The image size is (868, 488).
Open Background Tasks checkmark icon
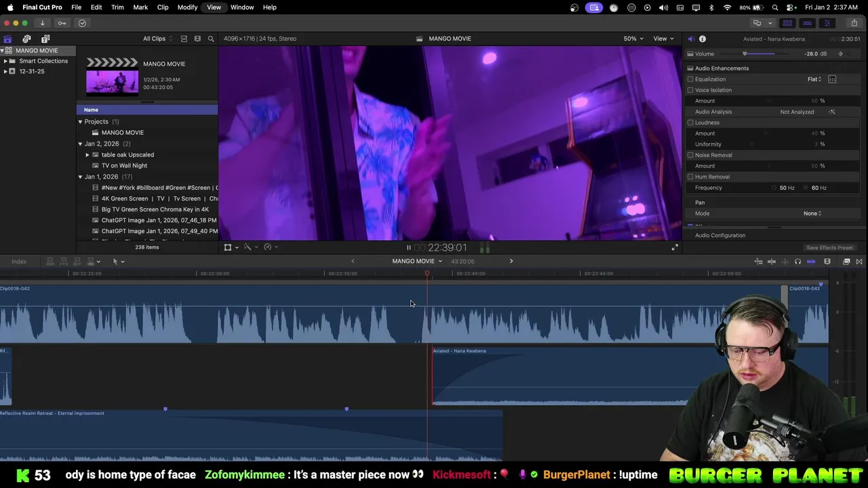coord(82,23)
